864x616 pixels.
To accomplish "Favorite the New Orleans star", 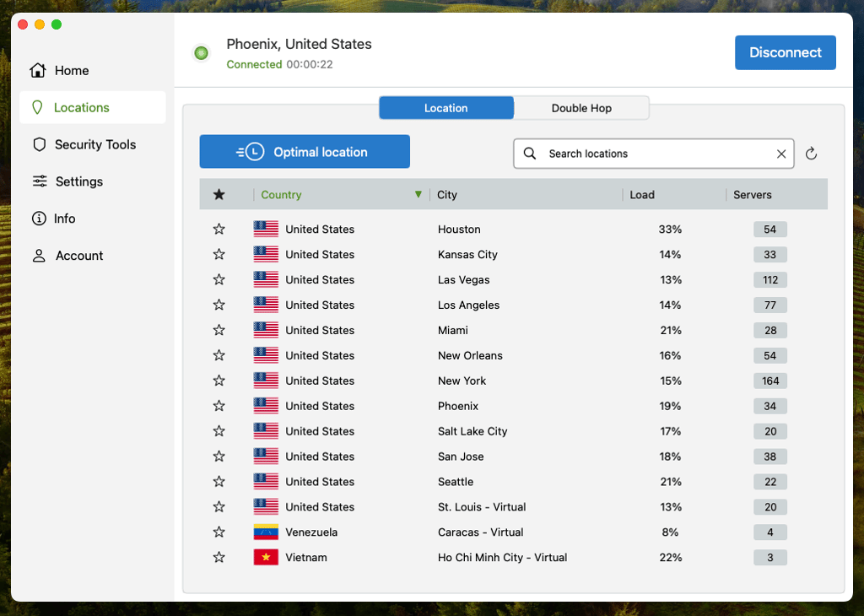I will click(x=219, y=355).
